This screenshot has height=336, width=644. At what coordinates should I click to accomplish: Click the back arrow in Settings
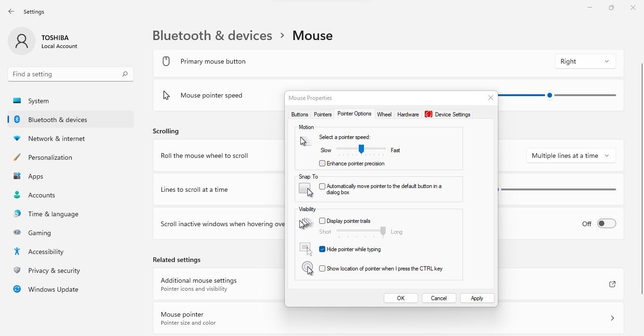[x=11, y=11]
